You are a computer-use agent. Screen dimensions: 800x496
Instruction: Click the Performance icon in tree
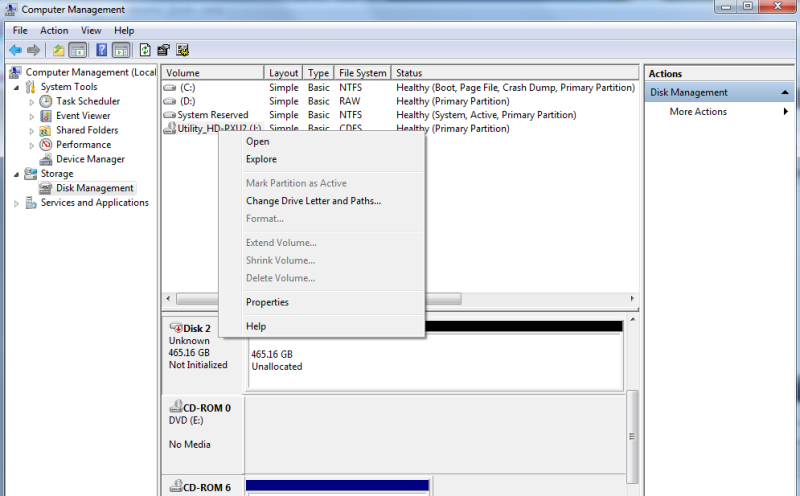click(46, 145)
